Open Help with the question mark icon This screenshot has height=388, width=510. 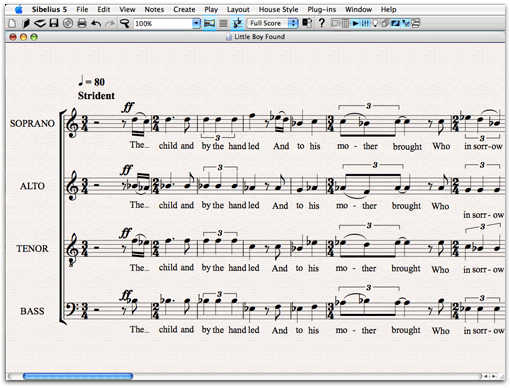[x=321, y=23]
